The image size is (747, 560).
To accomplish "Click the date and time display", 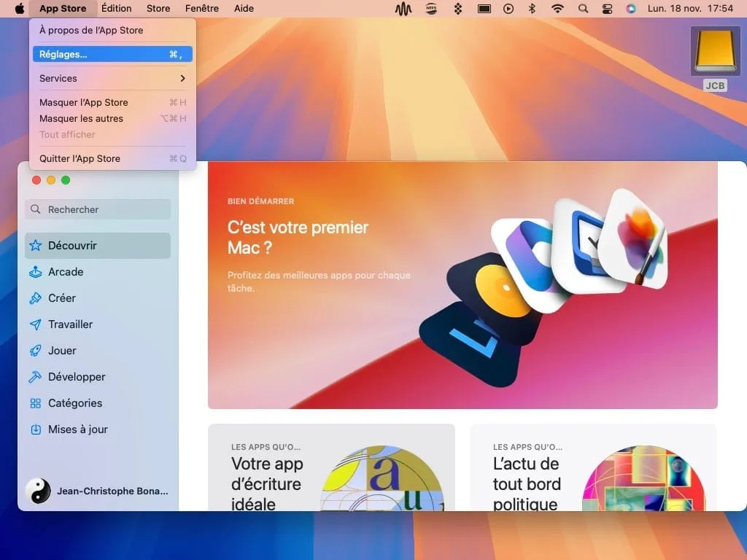I will click(690, 9).
